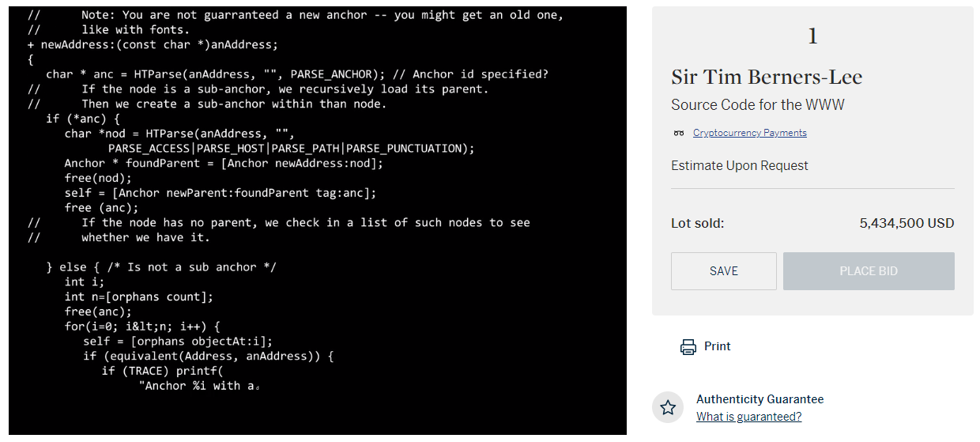Click the PLACE BID button
Viewport: 980px width, 442px height.
(869, 271)
